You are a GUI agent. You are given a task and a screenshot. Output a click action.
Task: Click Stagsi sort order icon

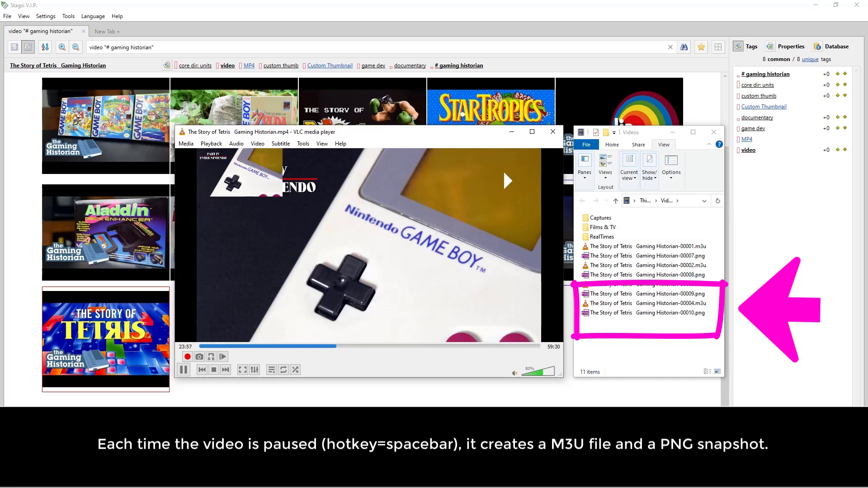[x=45, y=47]
